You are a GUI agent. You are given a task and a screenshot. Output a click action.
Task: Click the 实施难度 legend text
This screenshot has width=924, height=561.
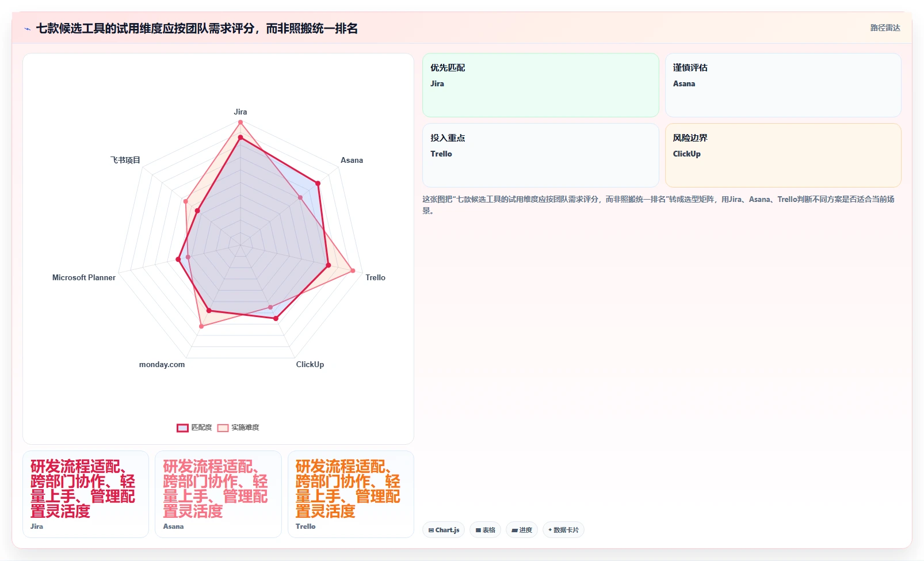pos(245,428)
